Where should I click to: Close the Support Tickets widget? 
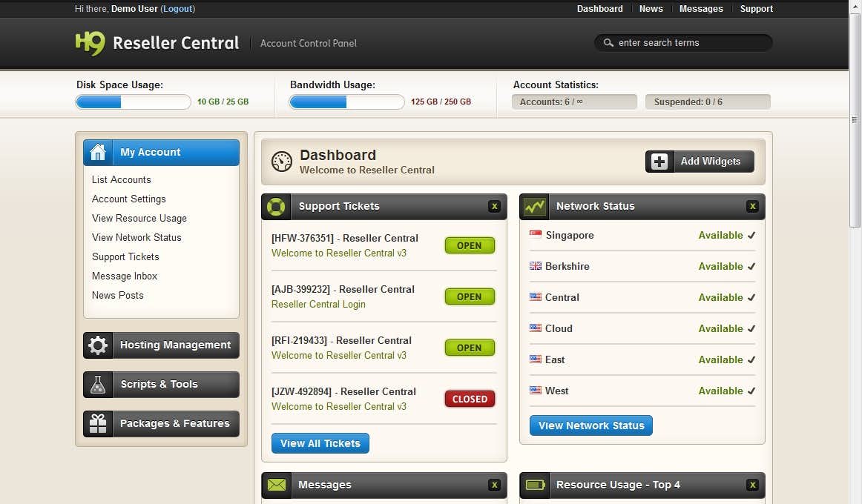point(494,207)
